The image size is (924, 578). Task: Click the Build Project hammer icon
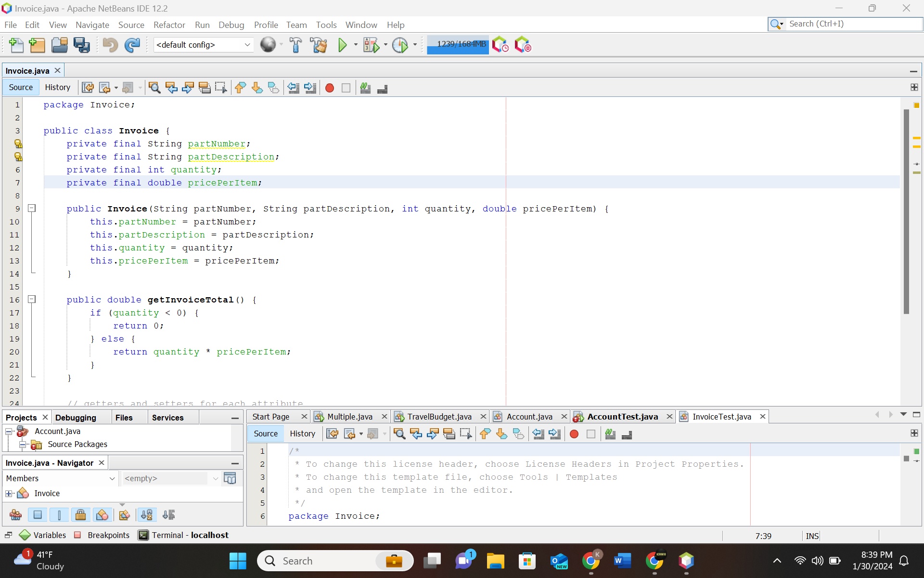coord(295,45)
